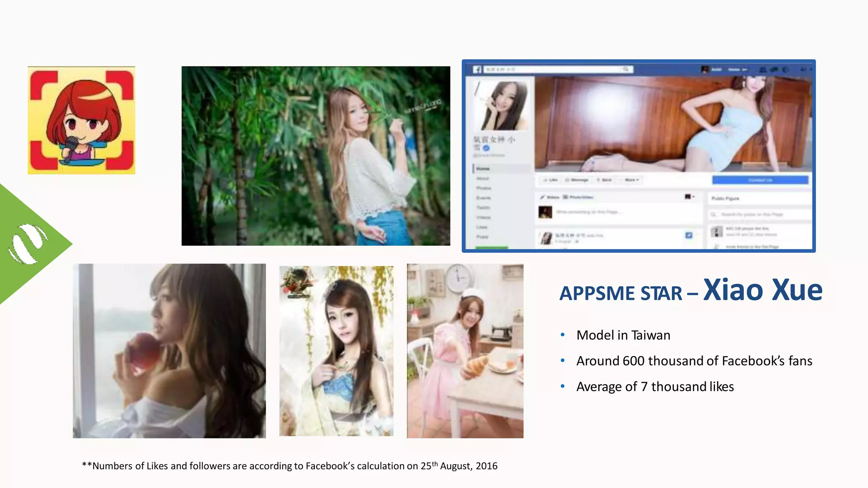Open the Facebook messages icon
868x488 pixels.
coord(774,69)
